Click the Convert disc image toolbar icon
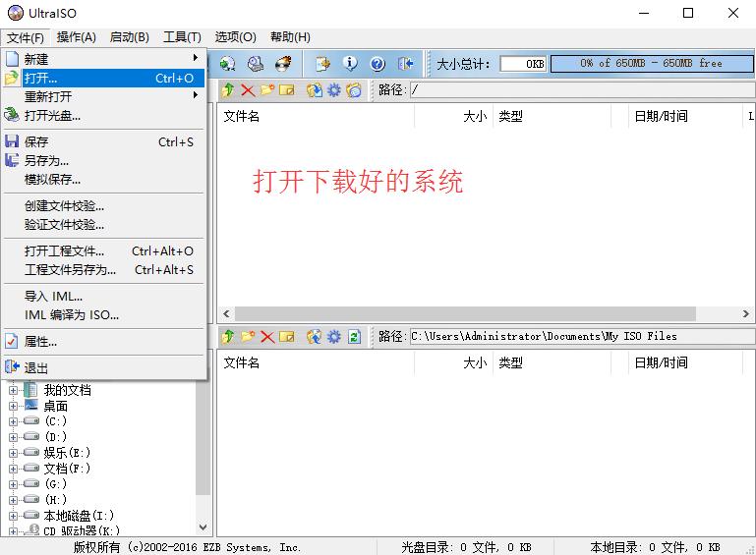Screen dimensions: 756x555 point(227,64)
